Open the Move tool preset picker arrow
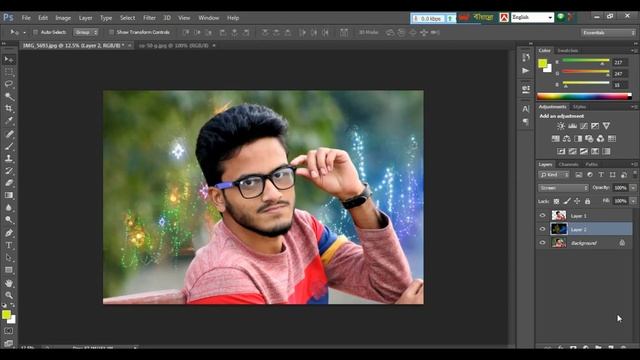640x360 pixels. pyautogui.click(x=24, y=32)
